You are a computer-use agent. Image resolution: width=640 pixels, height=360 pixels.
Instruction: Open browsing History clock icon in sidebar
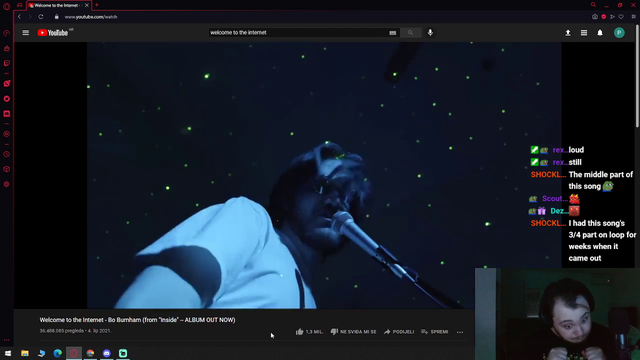coord(7,154)
